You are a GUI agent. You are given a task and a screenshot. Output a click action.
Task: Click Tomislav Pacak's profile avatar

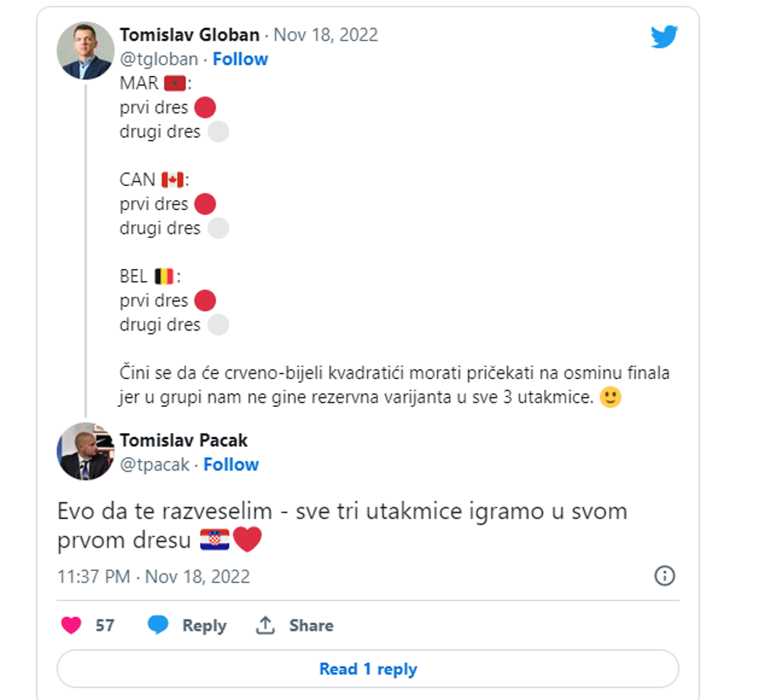click(x=86, y=451)
